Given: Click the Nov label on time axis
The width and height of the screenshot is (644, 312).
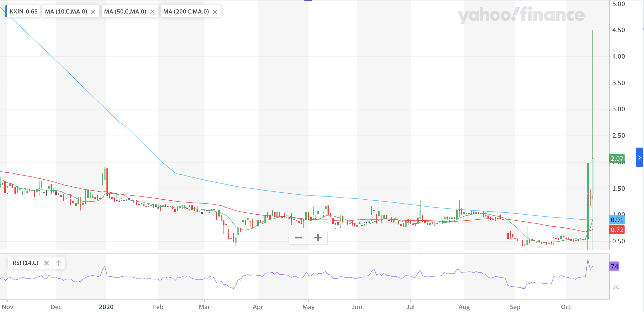Looking at the screenshot, I should click(x=7, y=307).
